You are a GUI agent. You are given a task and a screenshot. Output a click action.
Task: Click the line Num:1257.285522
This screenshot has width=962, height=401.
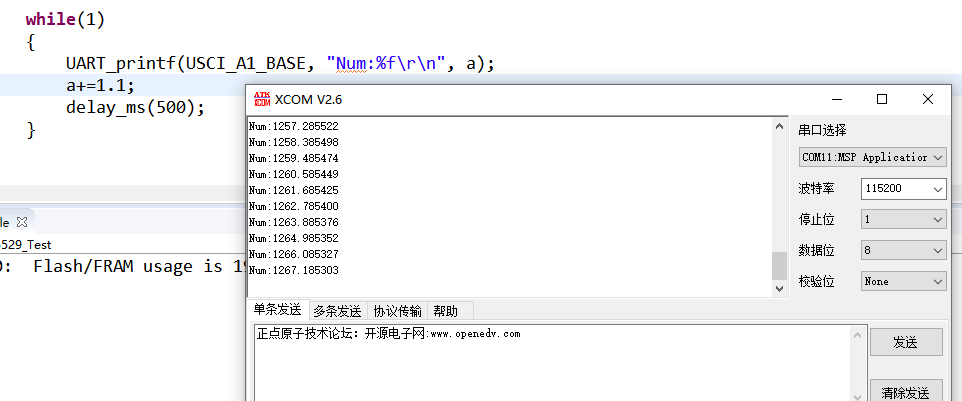[x=294, y=126]
